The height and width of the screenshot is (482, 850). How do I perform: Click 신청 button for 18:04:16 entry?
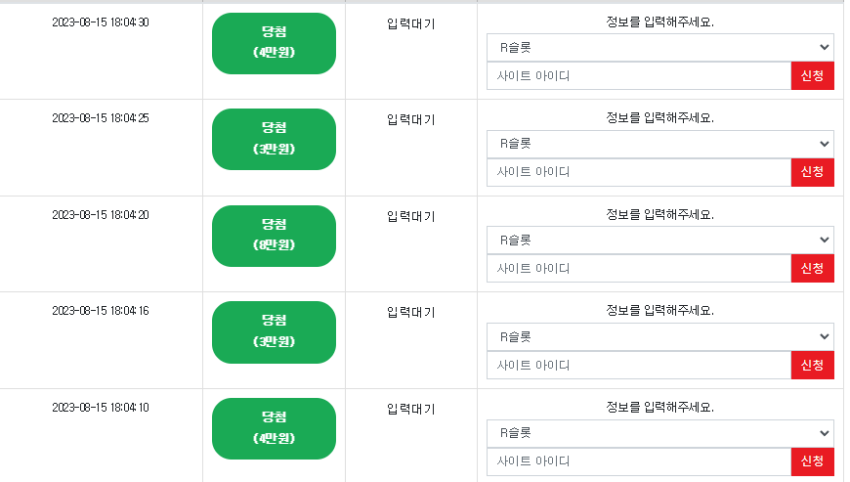pyautogui.click(x=812, y=365)
